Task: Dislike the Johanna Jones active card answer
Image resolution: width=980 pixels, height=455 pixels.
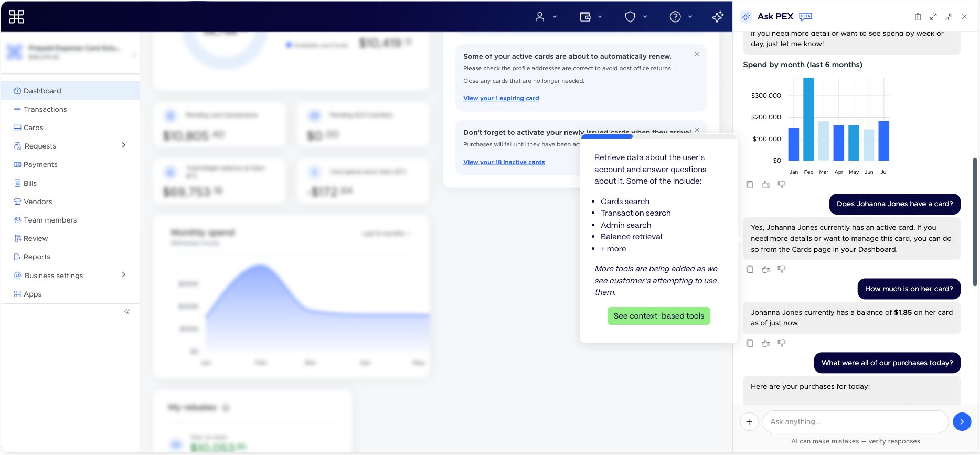Action: pos(781,269)
